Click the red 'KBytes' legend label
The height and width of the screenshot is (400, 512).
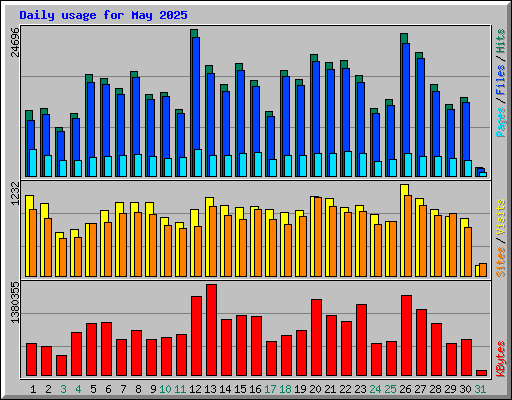coord(501,359)
